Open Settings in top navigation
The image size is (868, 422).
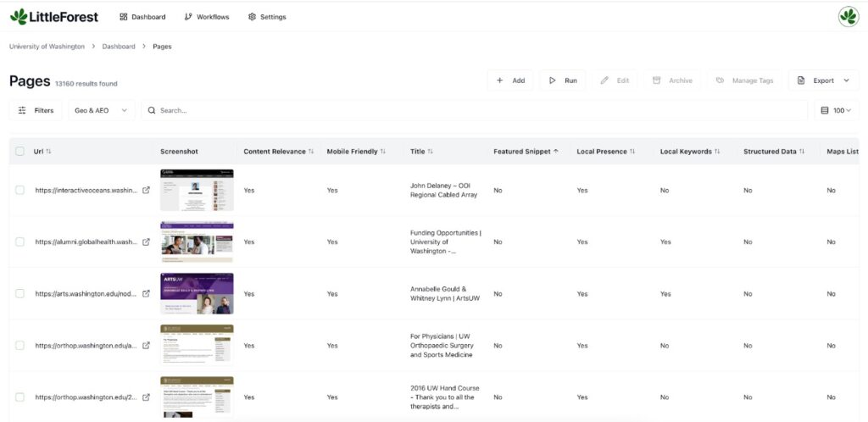(x=267, y=17)
